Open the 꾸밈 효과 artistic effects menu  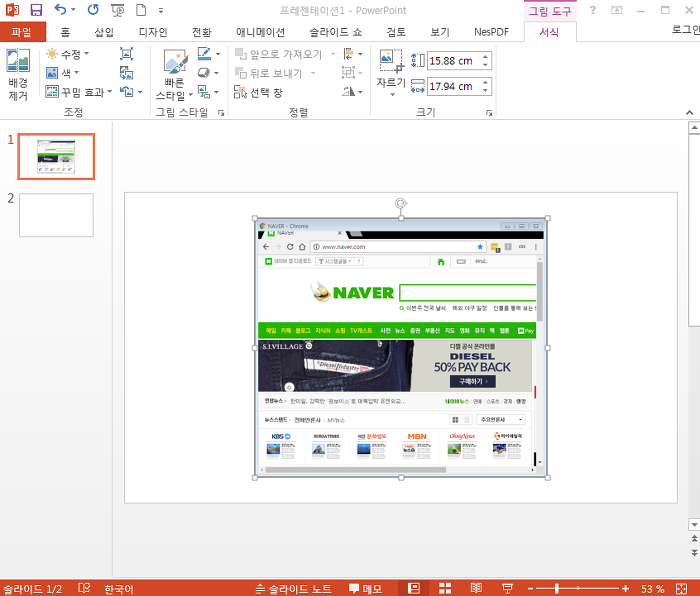79,92
